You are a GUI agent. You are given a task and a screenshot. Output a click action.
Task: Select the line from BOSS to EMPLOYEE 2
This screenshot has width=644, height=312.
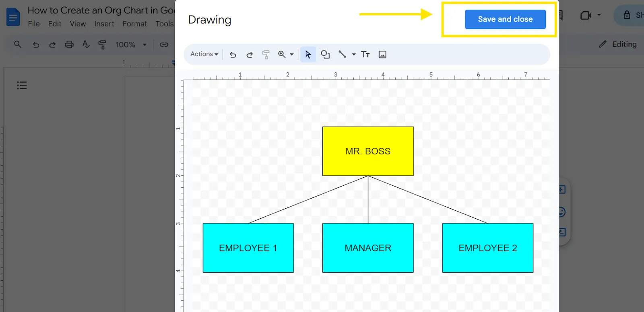coord(428,199)
